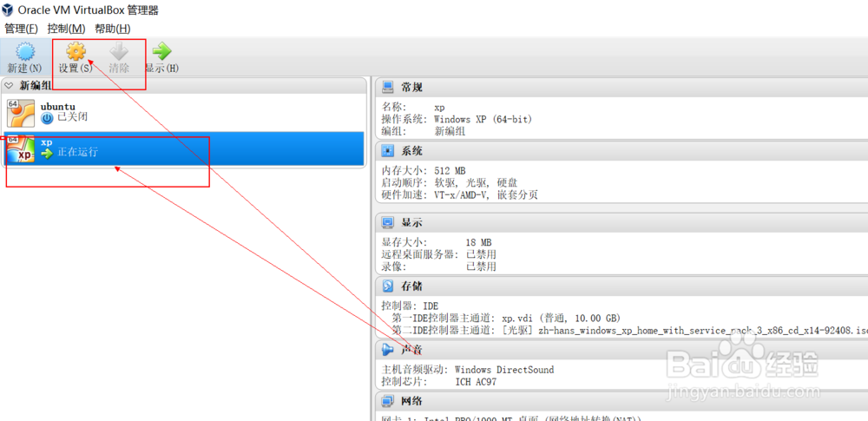Click the 存储 section disk icon
Screen dimensions: 868x421
(x=388, y=286)
